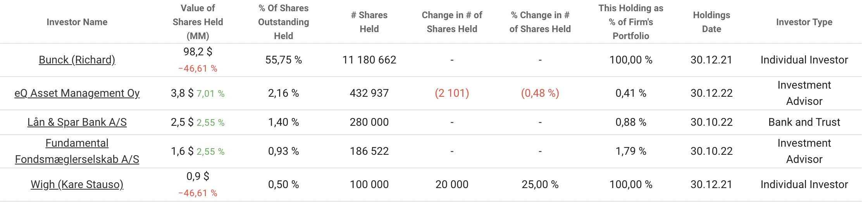Select the Bank and Trust investor type cell
This screenshot has width=868, height=202.
(804, 122)
